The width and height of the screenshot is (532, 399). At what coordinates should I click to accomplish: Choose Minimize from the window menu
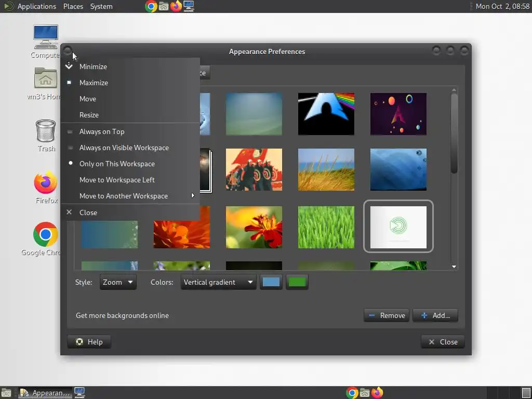click(x=130, y=66)
